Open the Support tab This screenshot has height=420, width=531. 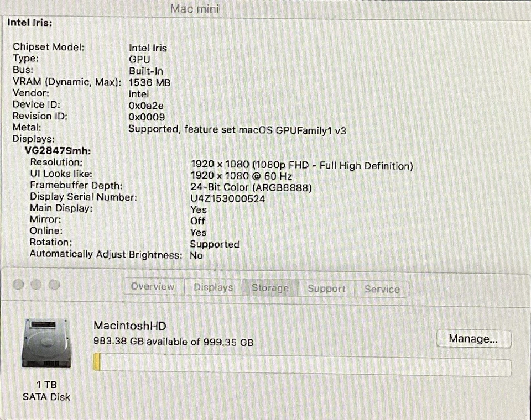point(326,288)
